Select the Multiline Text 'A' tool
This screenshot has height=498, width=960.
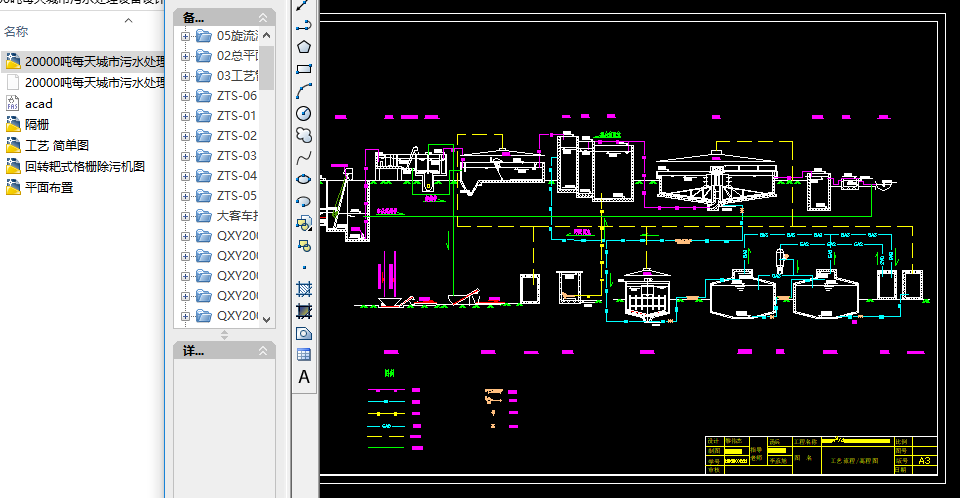304,377
